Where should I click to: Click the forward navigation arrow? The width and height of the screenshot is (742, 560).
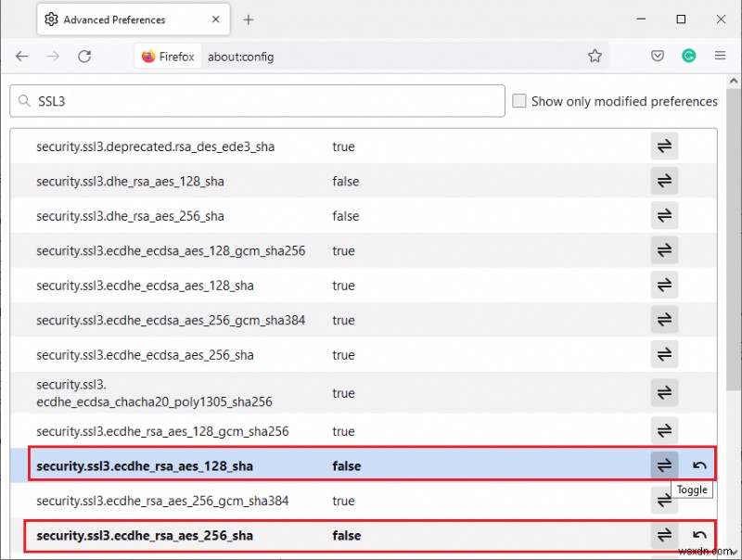pyautogui.click(x=53, y=57)
